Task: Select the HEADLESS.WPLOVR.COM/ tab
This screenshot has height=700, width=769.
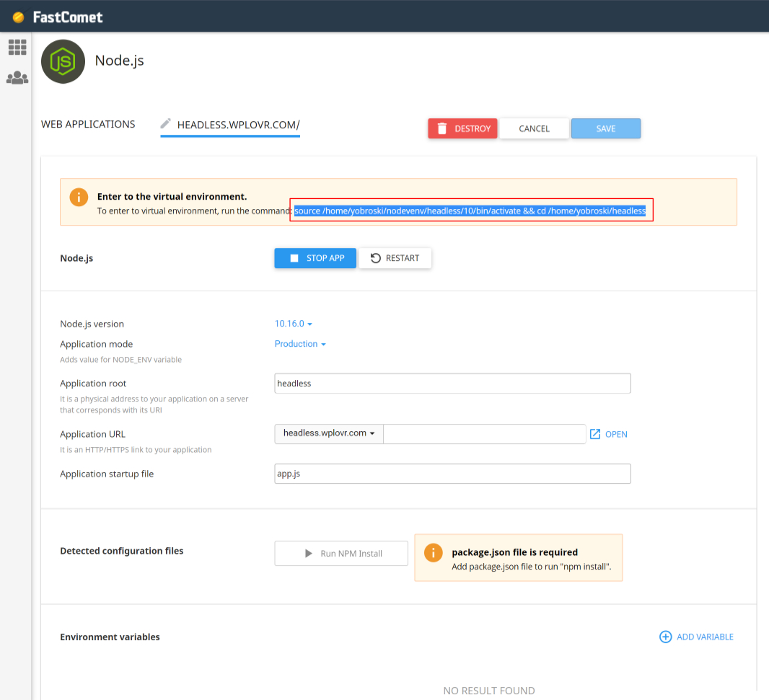Action: point(238,125)
